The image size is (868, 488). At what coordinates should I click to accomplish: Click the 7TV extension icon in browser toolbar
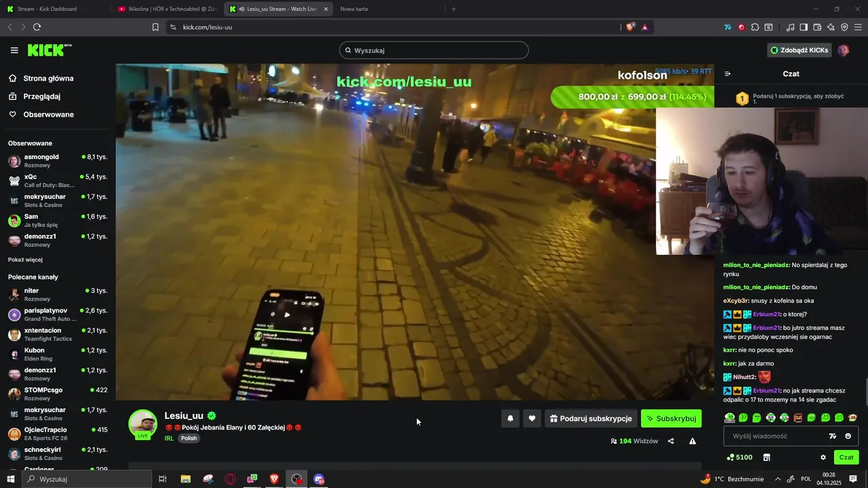point(728,27)
